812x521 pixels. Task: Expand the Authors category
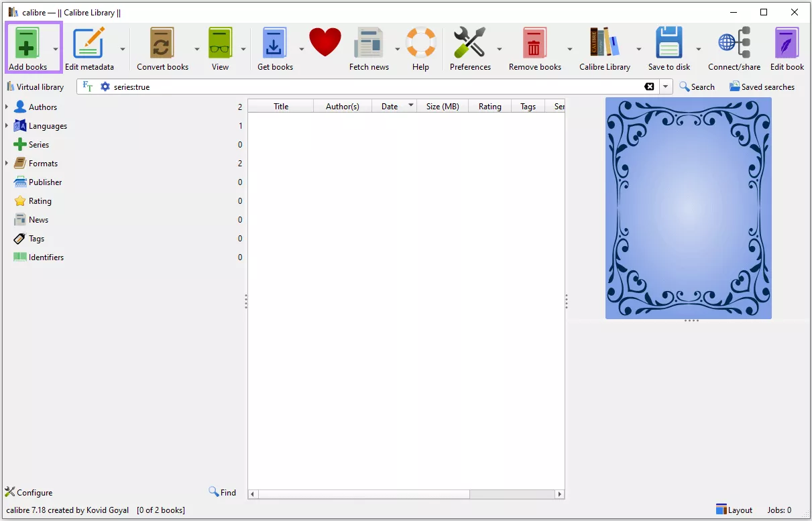8,107
